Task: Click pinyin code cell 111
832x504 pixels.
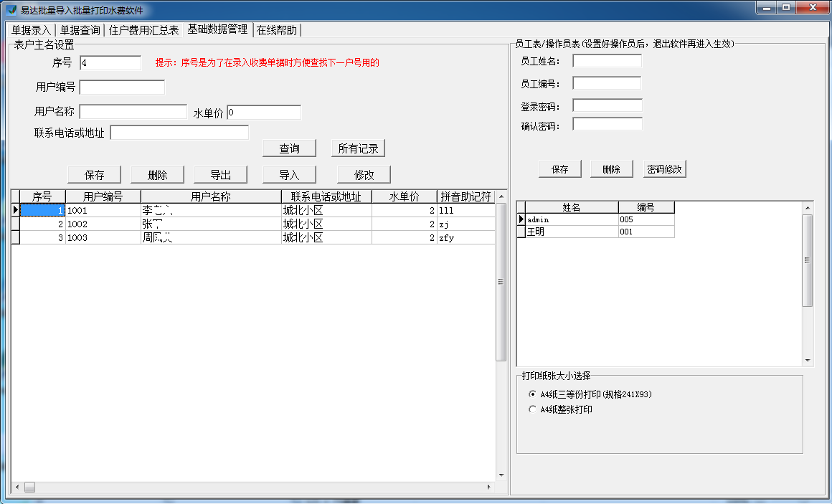Action: (x=466, y=210)
